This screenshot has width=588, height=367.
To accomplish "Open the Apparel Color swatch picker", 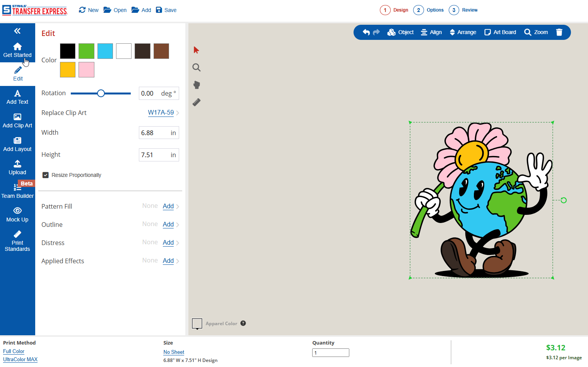I will click(x=197, y=323).
